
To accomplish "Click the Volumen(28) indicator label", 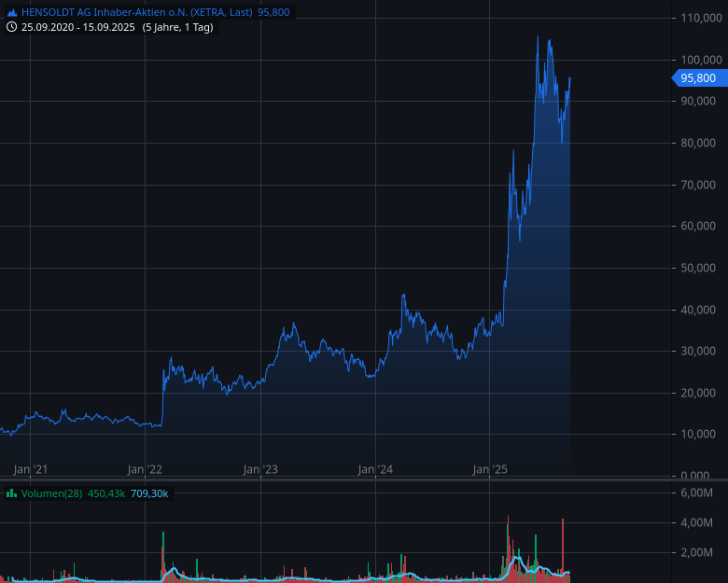I will point(51,493).
